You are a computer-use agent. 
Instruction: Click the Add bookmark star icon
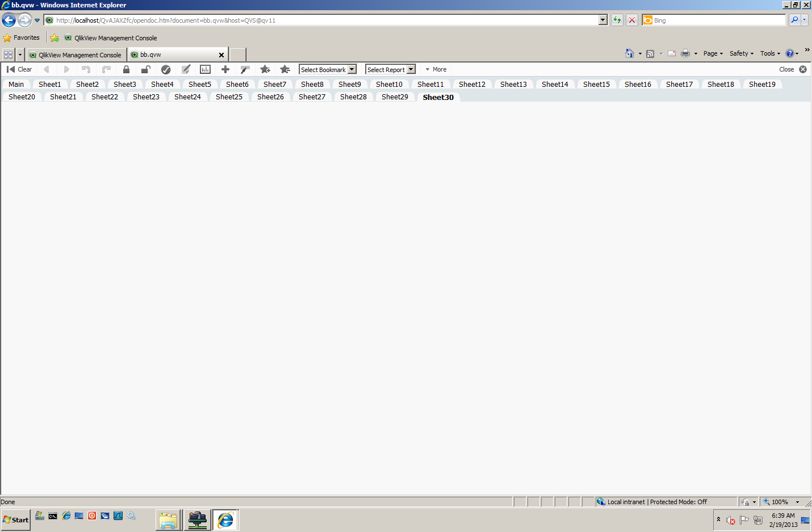pos(265,69)
